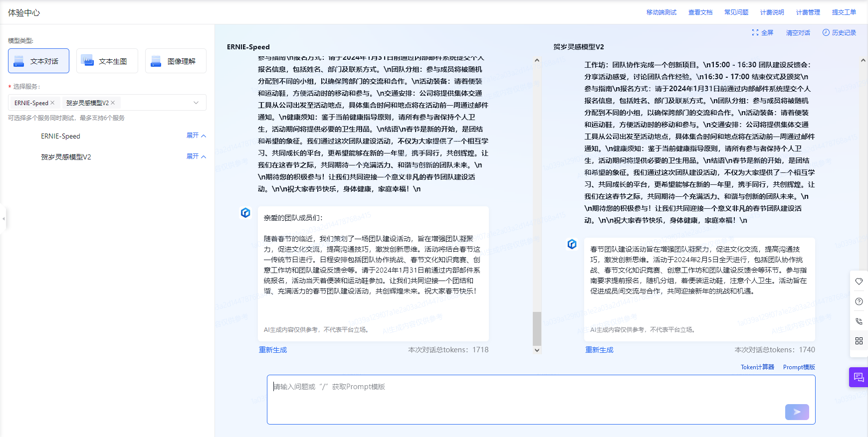Open 常见问题 link
The width and height of the screenshot is (868, 437).
click(x=736, y=12)
